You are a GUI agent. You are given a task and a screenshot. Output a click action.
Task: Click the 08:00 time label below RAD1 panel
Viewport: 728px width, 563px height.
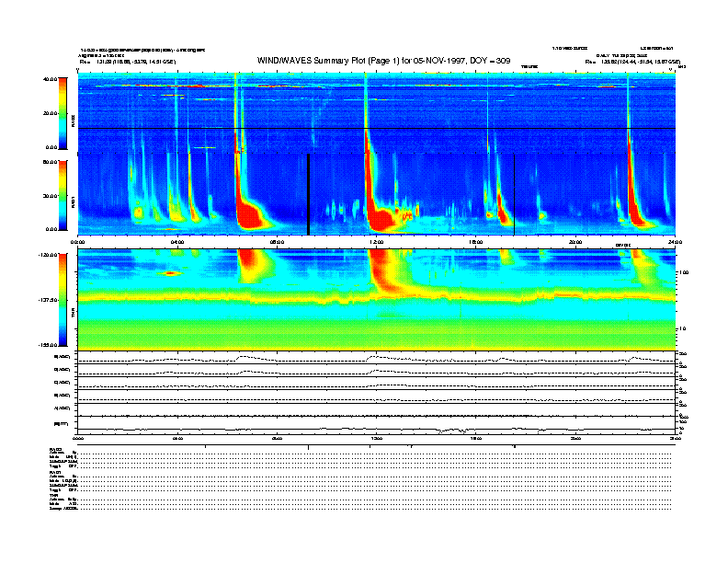tap(278, 242)
